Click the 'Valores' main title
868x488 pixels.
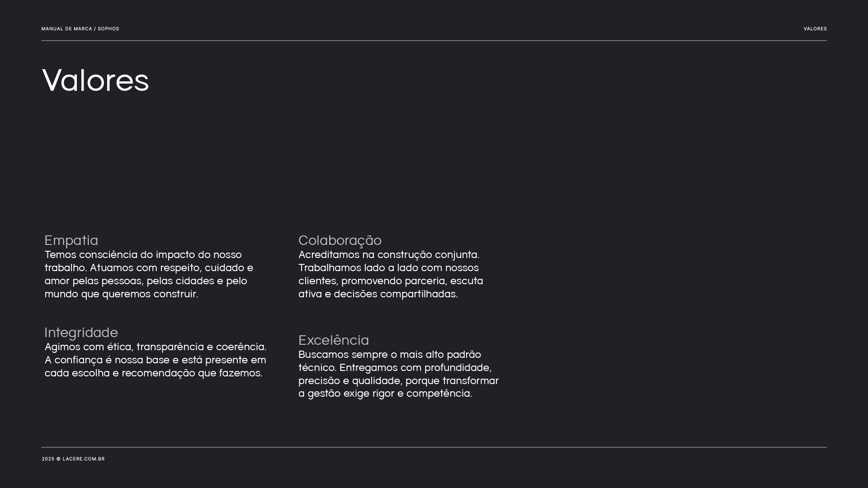[x=95, y=80]
